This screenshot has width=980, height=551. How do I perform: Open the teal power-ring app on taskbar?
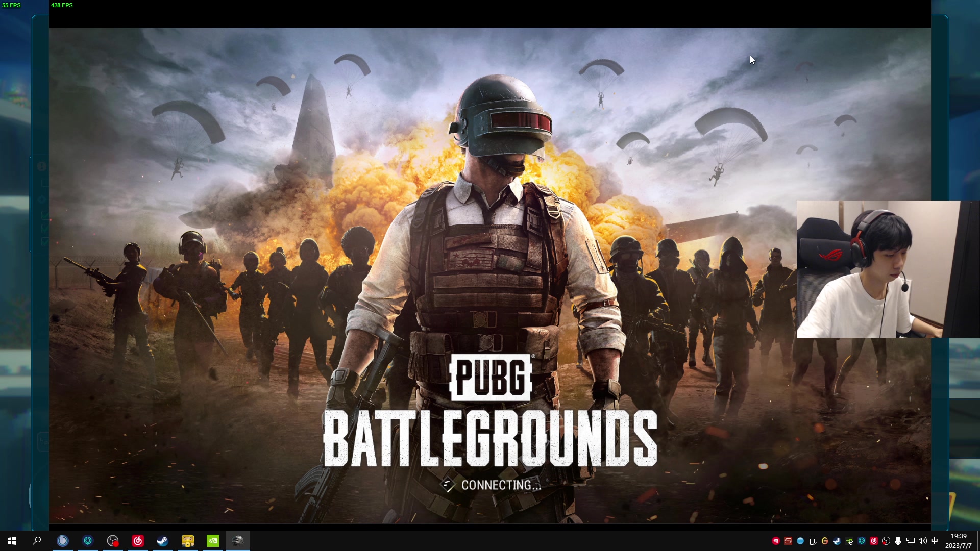(88, 541)
